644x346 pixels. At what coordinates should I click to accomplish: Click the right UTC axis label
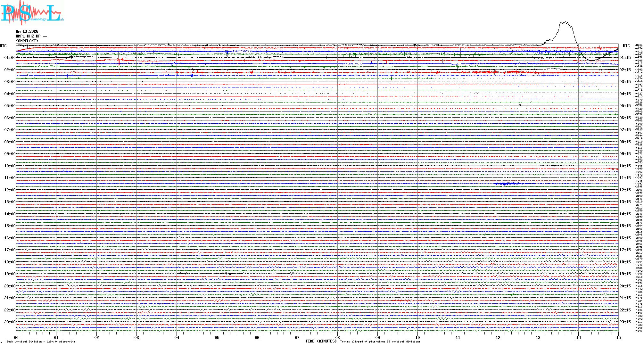[626, 46]
